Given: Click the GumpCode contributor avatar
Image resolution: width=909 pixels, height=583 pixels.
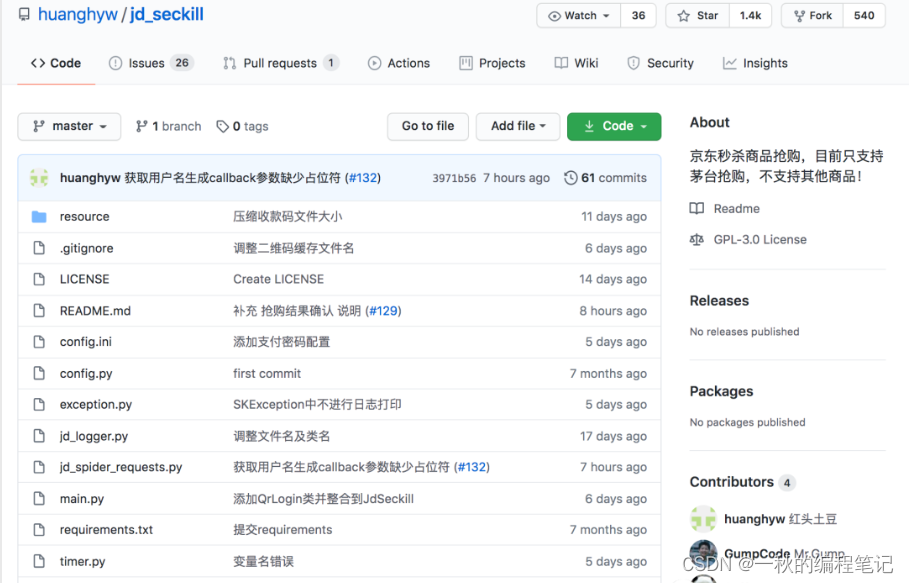Looking at the screenshot, I should pos(703,552).
